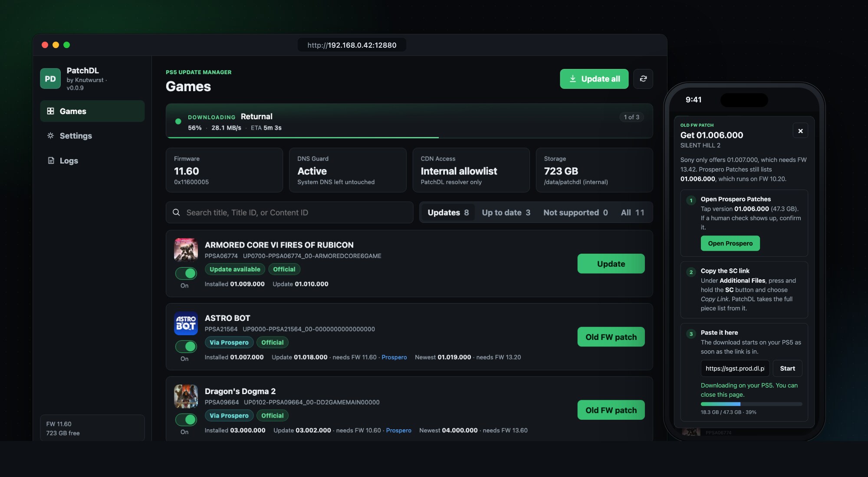Click the Storage 723 GB card
Viewport: 868px width, 477px height.
[x=594, y=170]
